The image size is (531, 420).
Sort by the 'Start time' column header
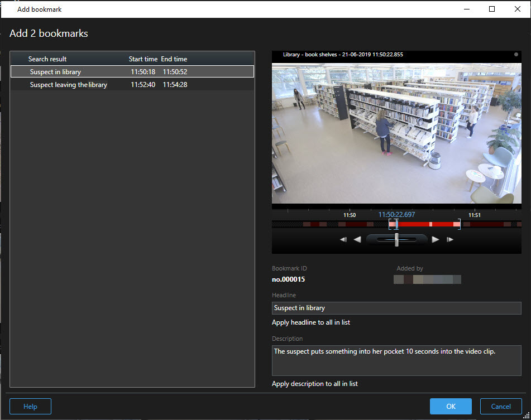[143, 59]
